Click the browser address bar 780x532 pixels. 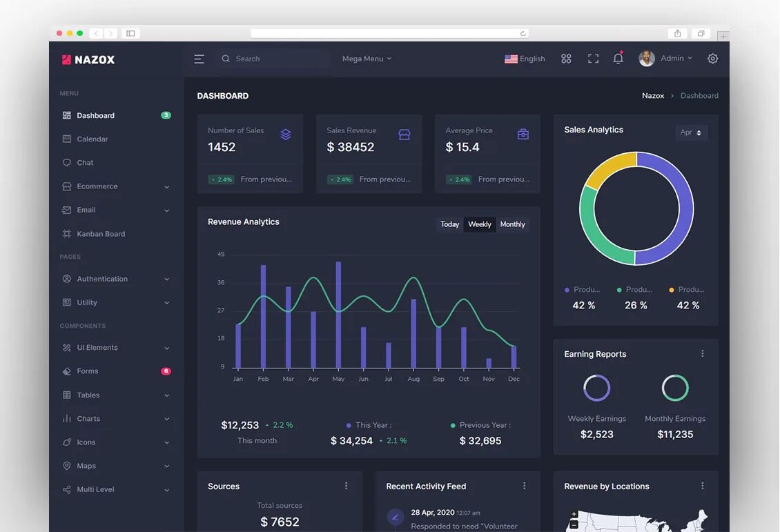pos(389,33)
